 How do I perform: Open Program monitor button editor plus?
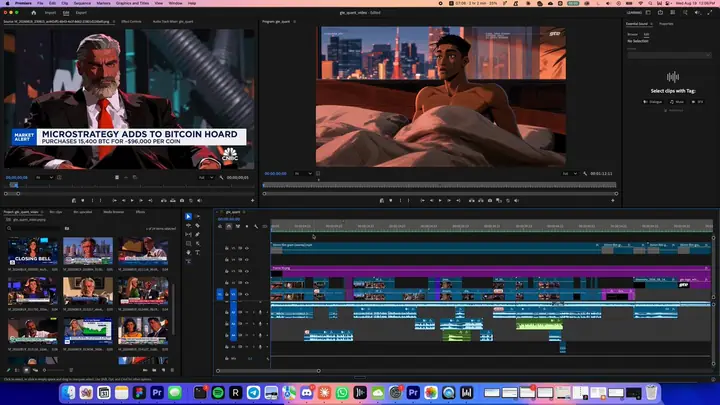point(613,201)
